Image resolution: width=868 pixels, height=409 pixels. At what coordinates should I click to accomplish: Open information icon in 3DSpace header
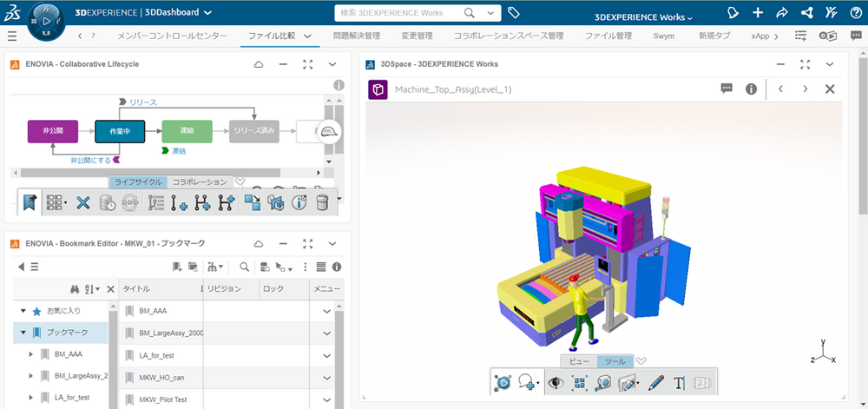(x=751, y=89)
